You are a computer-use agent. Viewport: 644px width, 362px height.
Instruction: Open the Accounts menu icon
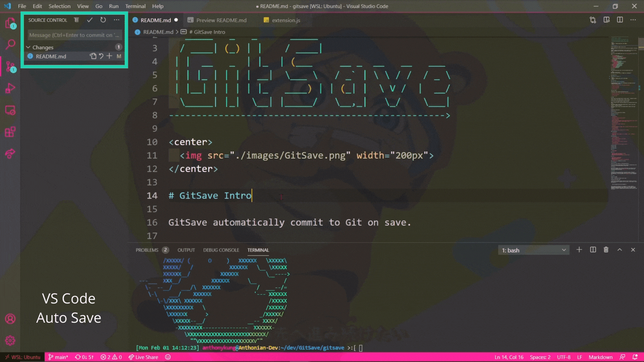point(10,319)
